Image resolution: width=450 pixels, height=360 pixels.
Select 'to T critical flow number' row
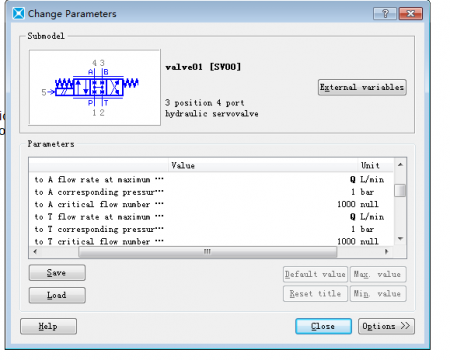click(x=211, y=241)
